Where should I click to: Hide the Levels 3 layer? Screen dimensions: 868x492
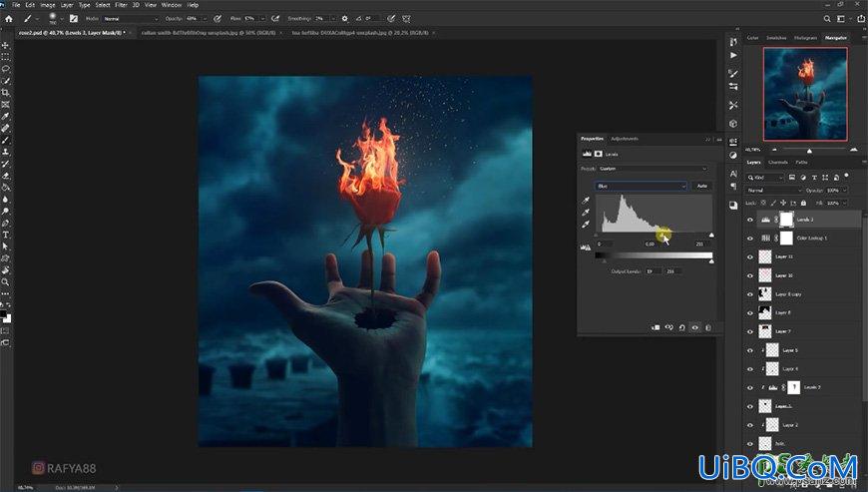[x=750, y=220]
